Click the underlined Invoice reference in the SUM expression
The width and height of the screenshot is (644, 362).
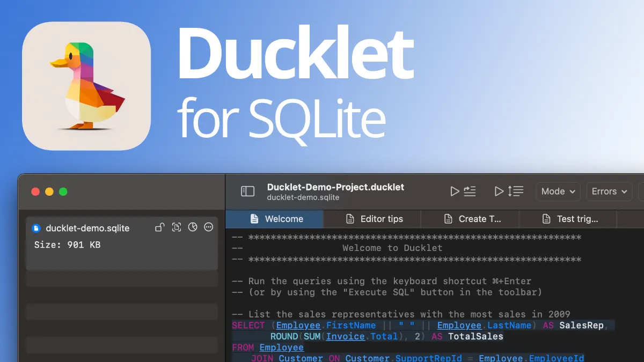(346, 336)
